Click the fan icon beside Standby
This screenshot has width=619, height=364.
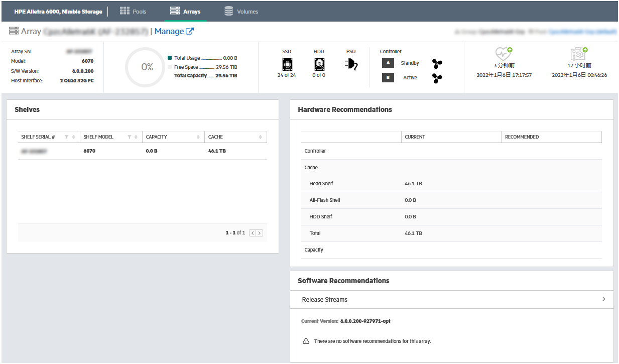[x=437, y=64]
